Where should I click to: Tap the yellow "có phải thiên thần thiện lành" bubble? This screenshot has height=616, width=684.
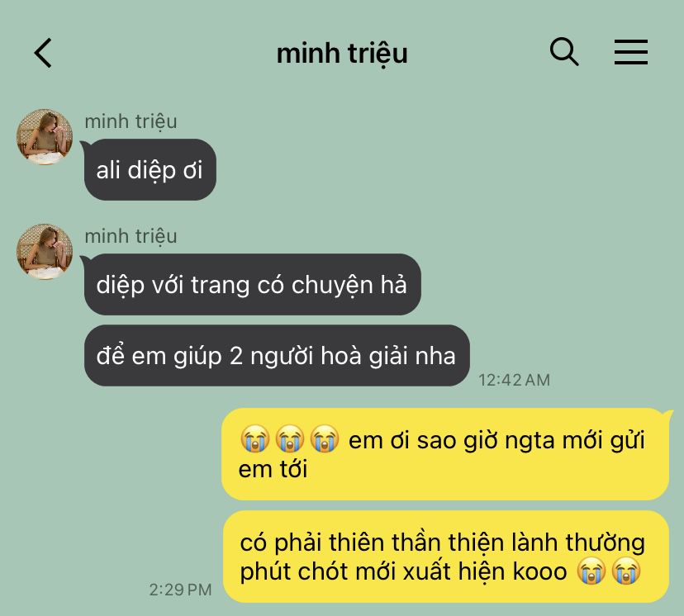445,557
